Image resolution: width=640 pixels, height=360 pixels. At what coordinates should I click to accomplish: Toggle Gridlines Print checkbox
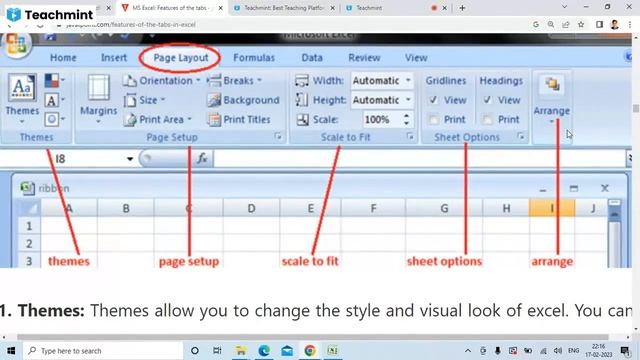click(433, 120)
